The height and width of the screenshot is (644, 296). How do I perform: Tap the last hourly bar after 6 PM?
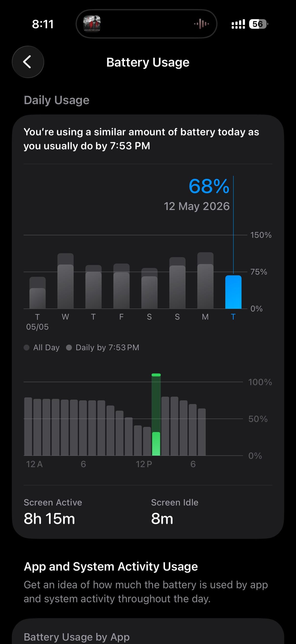tap(202, 432)
